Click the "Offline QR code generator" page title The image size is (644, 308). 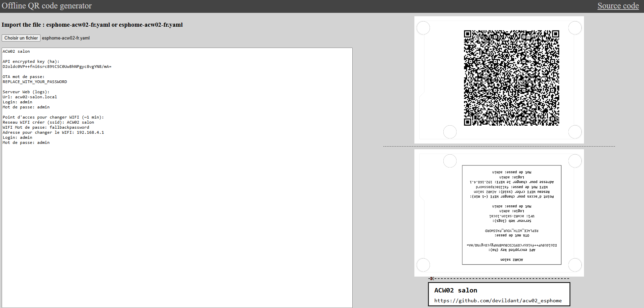tap(47, 6)
